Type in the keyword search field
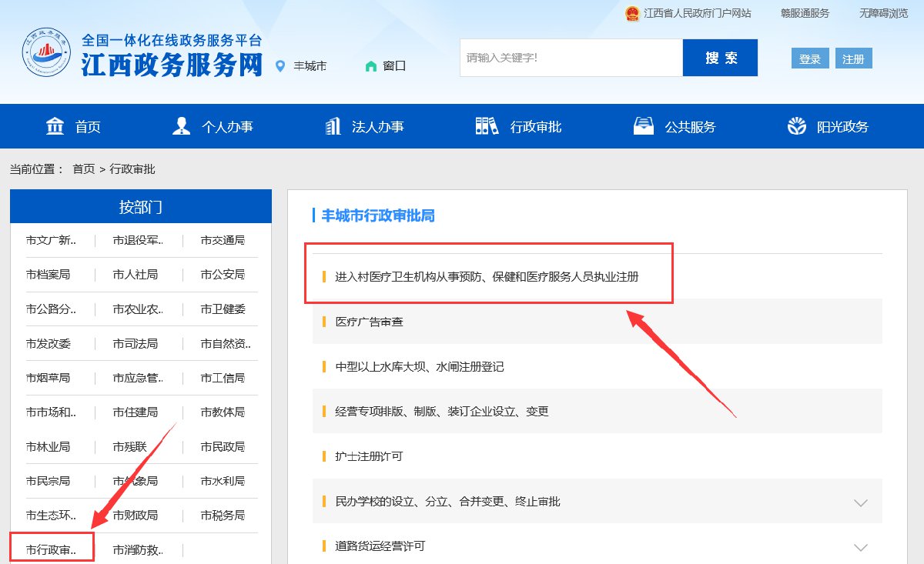This screenshot has height=564, width=924. (571, 58)
